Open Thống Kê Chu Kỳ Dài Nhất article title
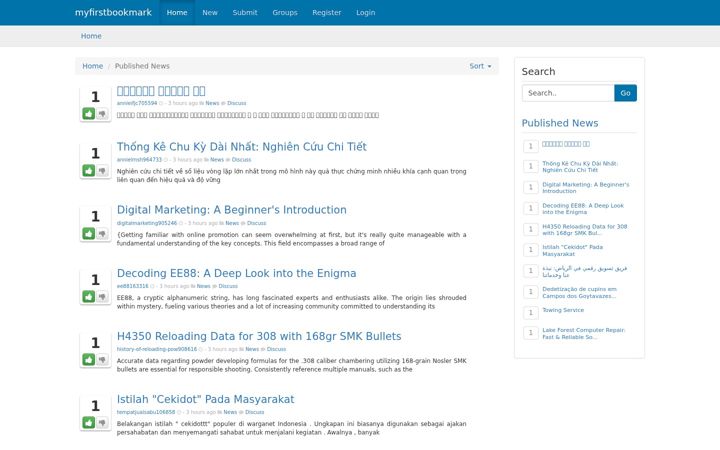This screenshot has height=450, width=720. [242, 147]
